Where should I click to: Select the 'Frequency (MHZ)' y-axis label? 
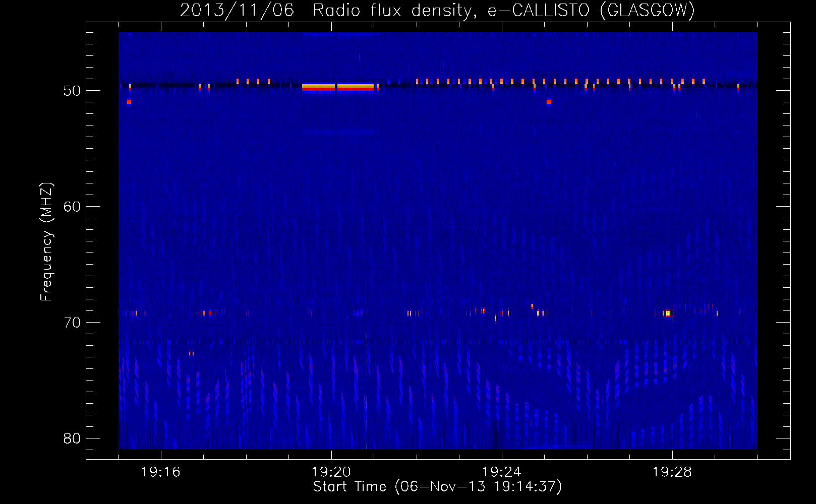46,242
